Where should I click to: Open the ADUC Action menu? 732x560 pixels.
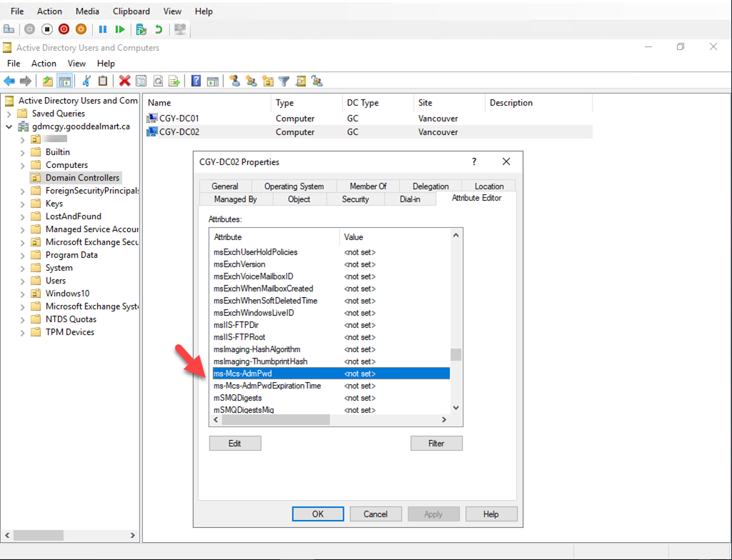44,64
